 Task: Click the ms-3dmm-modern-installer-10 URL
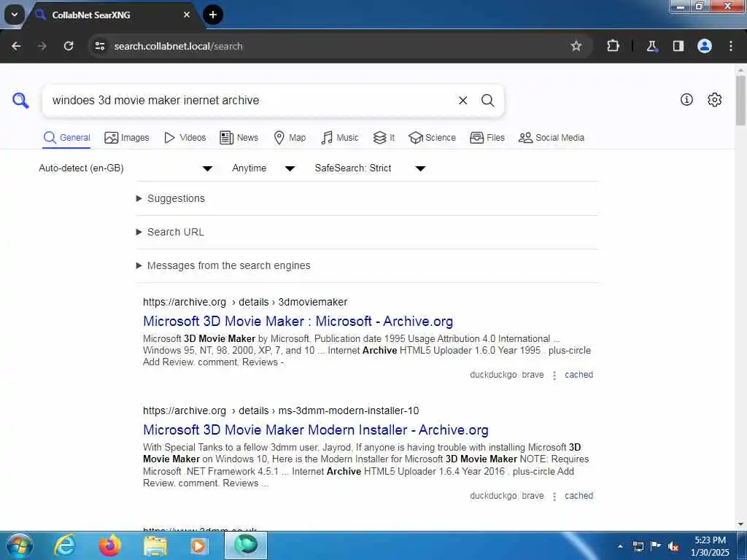pos(281,411)
